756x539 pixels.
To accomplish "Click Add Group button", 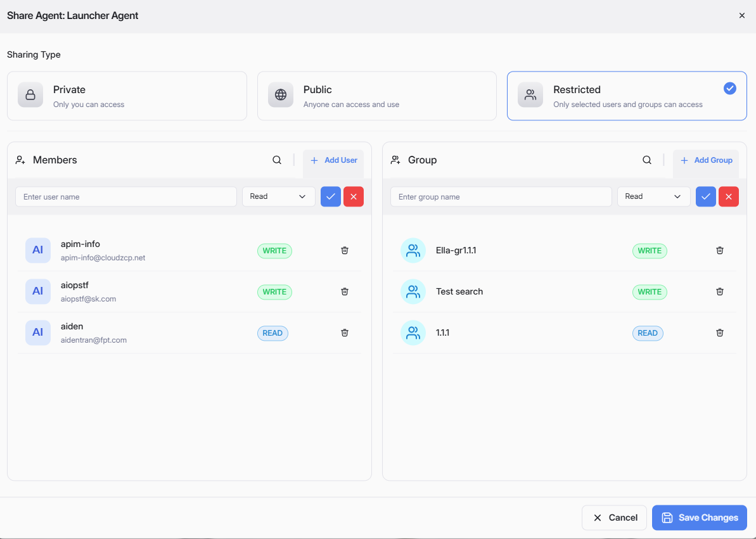I will (707, 160).
